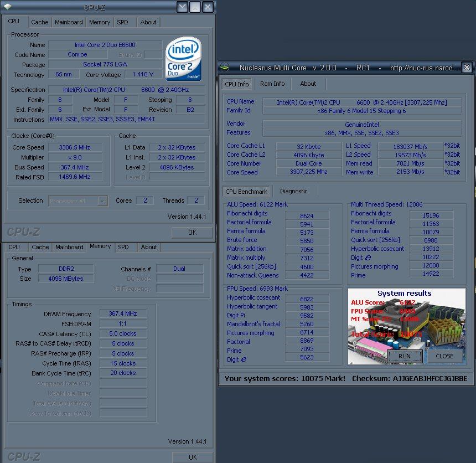Close the top CPU-Z window
The width and height of the screenshot is (476, 463).
click(208, 7)
